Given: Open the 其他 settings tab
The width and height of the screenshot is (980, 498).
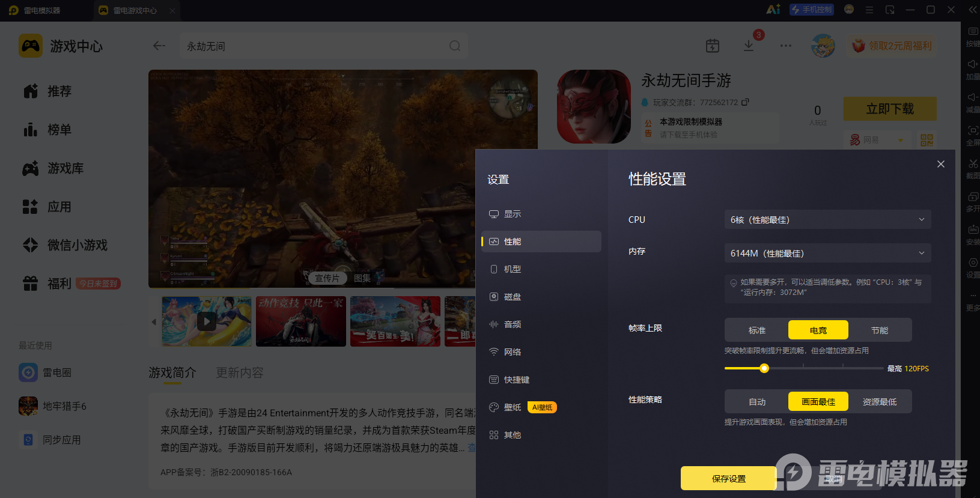Looking at the screenshot, I should pyautogui.click(x=541, y=435).
